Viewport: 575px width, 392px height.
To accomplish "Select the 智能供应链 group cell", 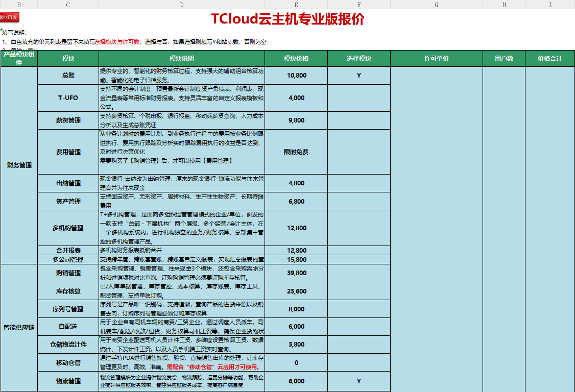I will 19,328.
